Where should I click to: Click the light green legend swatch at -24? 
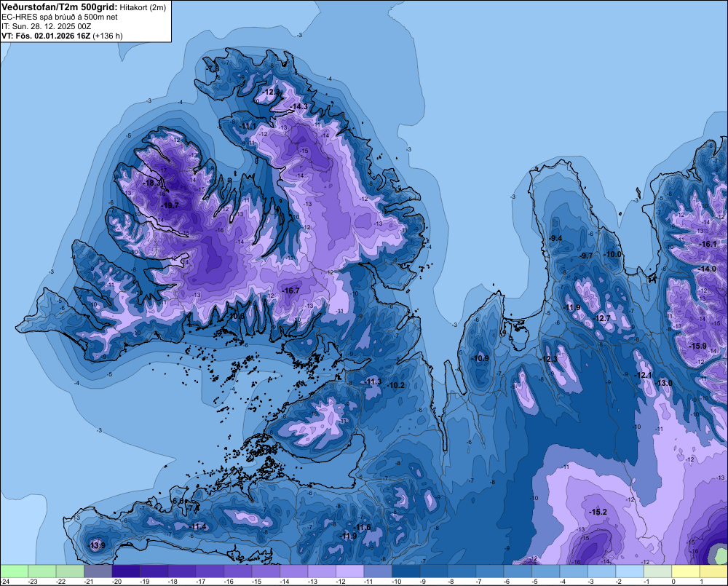point(14,571)
